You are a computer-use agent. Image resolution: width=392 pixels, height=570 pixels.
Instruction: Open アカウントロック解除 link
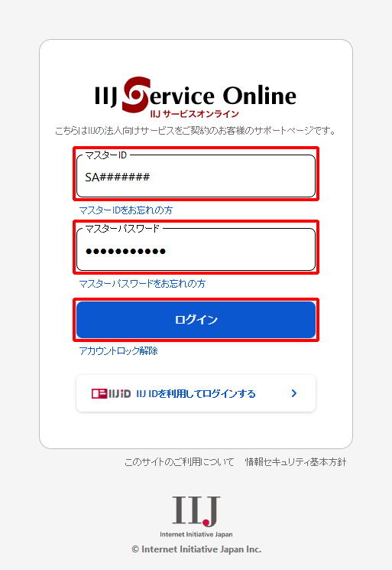(118, 350)
